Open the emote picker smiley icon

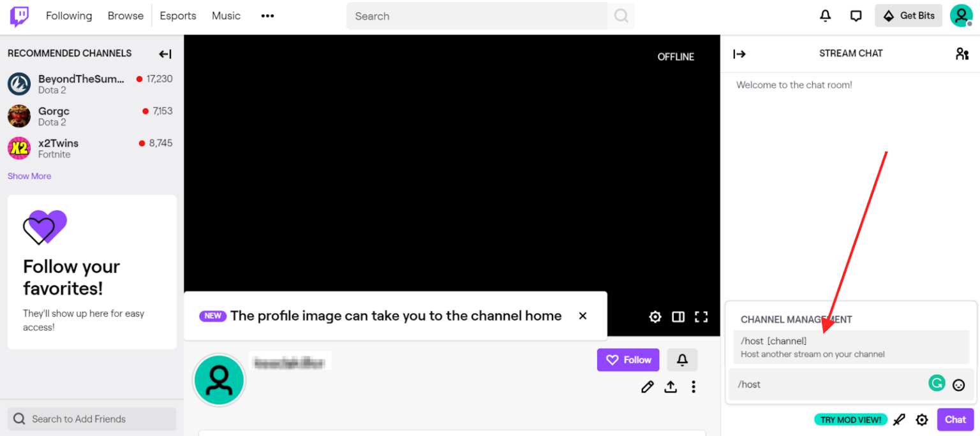click(958, 384)
